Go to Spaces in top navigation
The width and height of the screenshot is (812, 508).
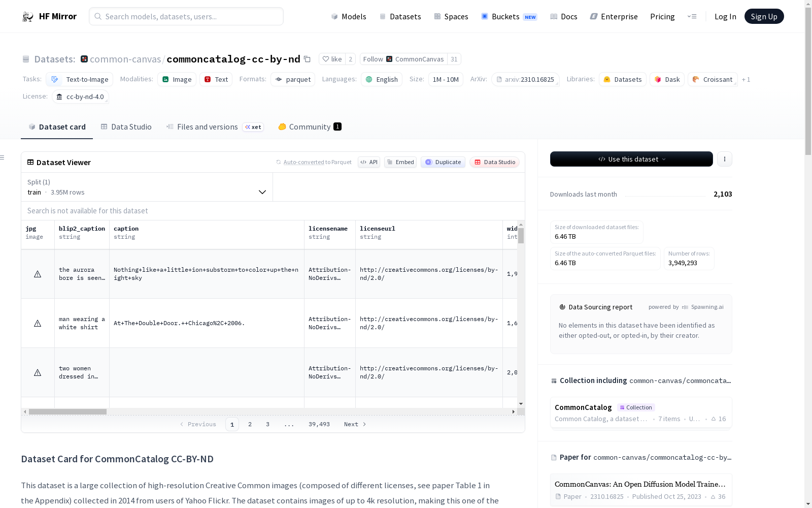click(451, 16)
